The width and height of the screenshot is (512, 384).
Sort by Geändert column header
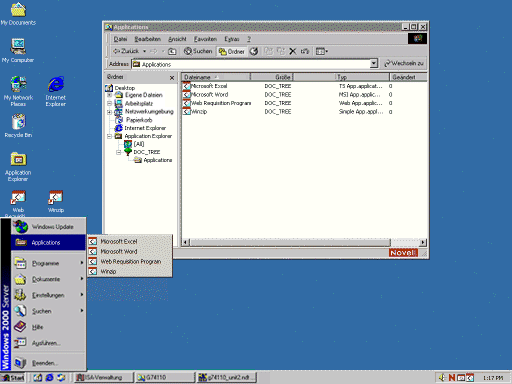pyautogui.click(x=408, y=77)
